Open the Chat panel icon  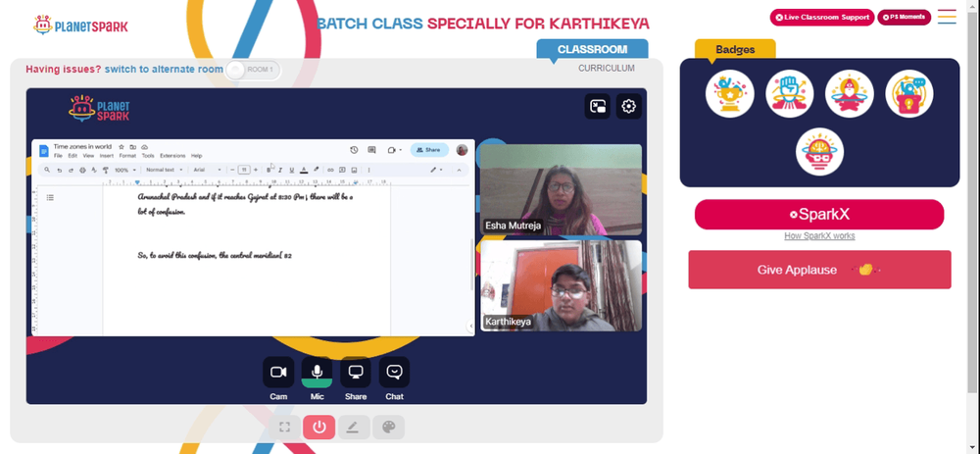pyautogui.click(x=394, y=372)
